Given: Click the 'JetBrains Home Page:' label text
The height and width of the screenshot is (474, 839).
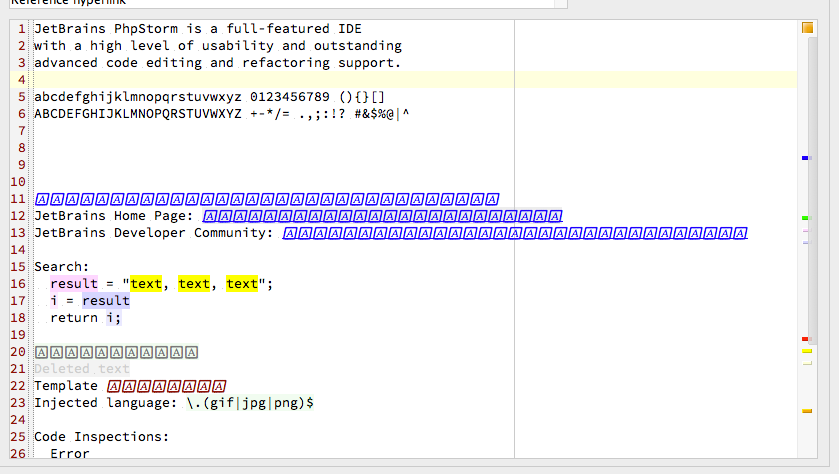Looking at the screenshot, I should 113,216.
